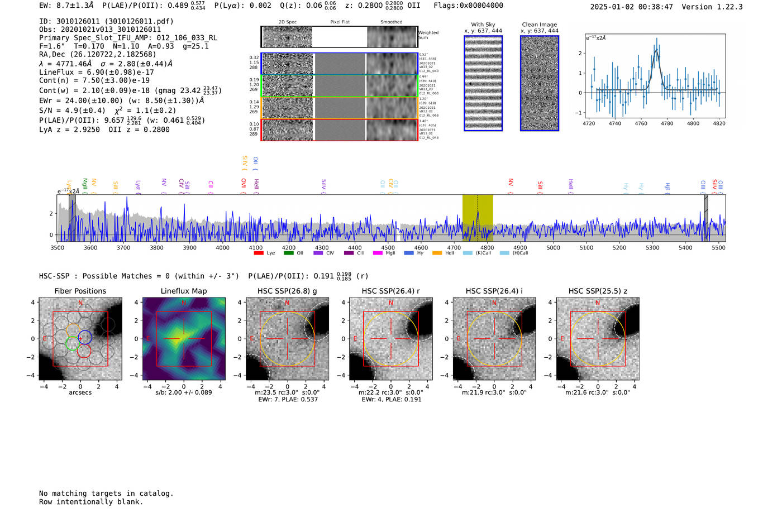Select the red-outlined 2D spectrum fiber row
This screenshot has height=532, width=782.
[x=340, y=130]
